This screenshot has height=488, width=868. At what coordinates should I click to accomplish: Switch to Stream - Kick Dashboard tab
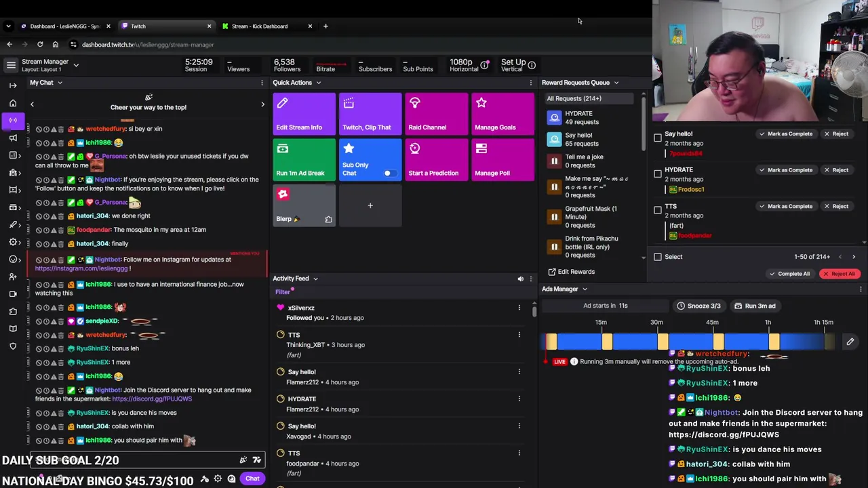[267, 26]
